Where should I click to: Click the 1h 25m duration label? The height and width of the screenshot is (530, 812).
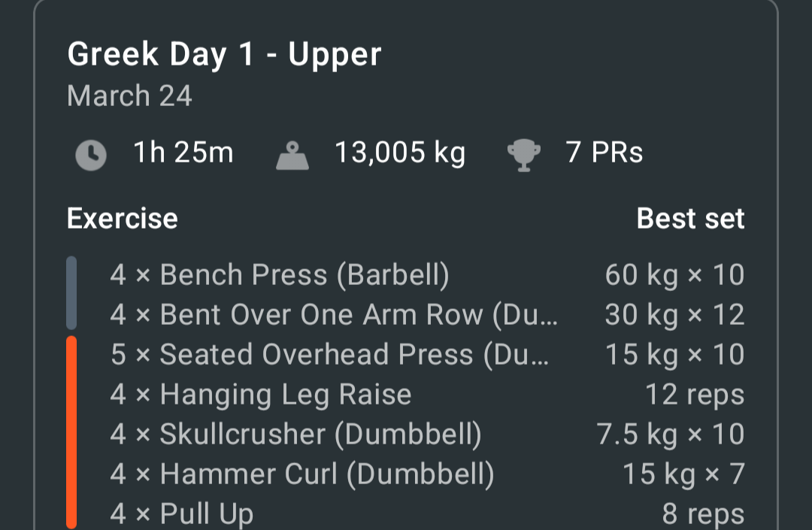[x=183, y=152]
